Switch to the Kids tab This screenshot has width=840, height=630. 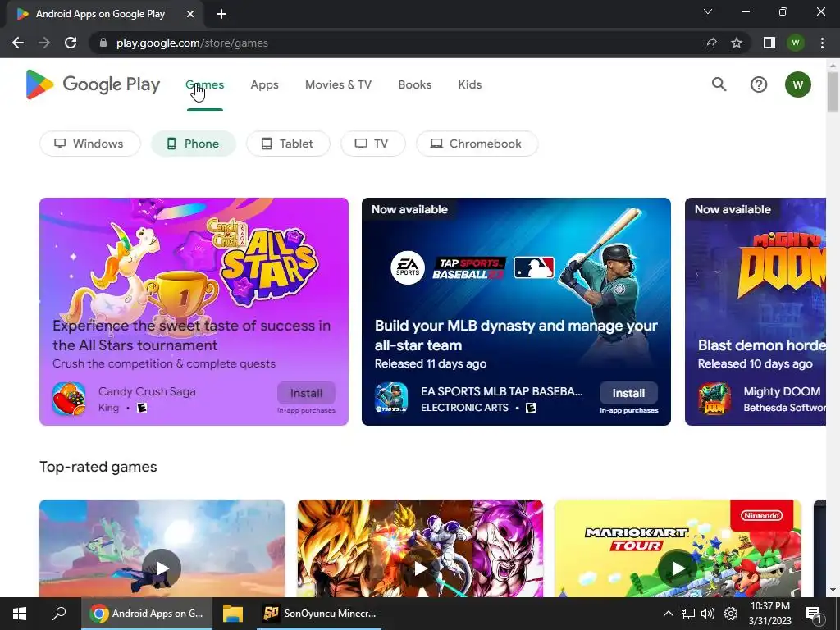[x=470, y=84]
